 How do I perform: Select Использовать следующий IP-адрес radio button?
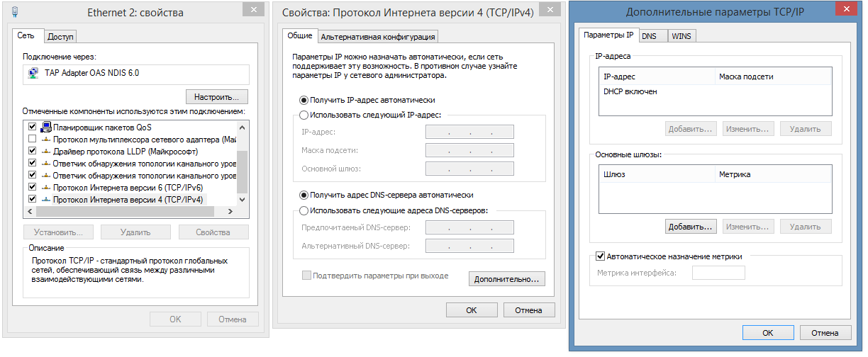coord(304,115)
